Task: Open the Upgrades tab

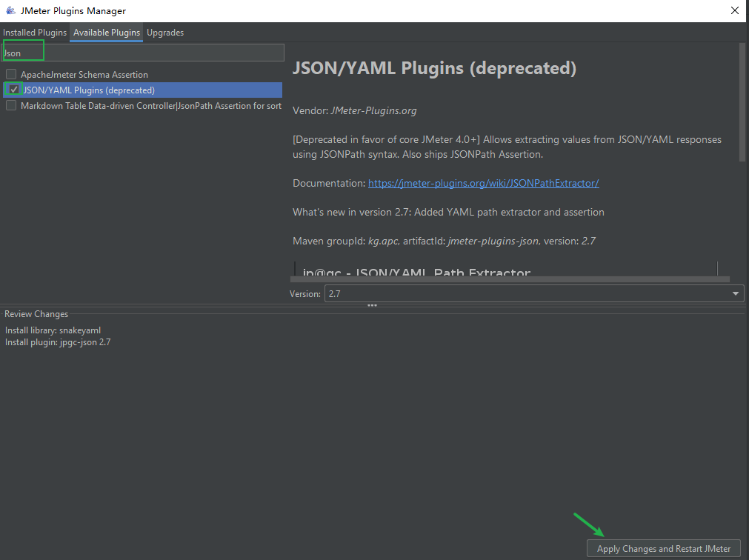Action: pyautogui.click(x=165, y=33)
